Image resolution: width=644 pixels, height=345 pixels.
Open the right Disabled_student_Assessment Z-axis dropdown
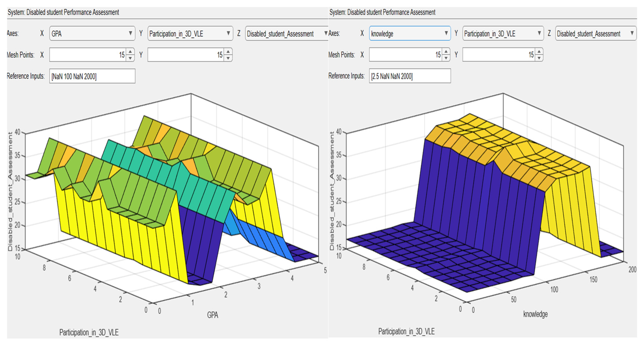596,33
